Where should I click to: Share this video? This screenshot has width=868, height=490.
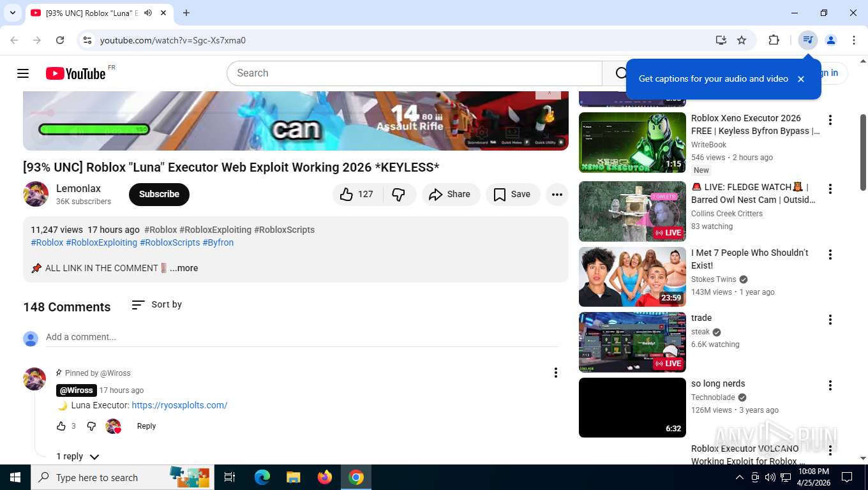[451, 195]
